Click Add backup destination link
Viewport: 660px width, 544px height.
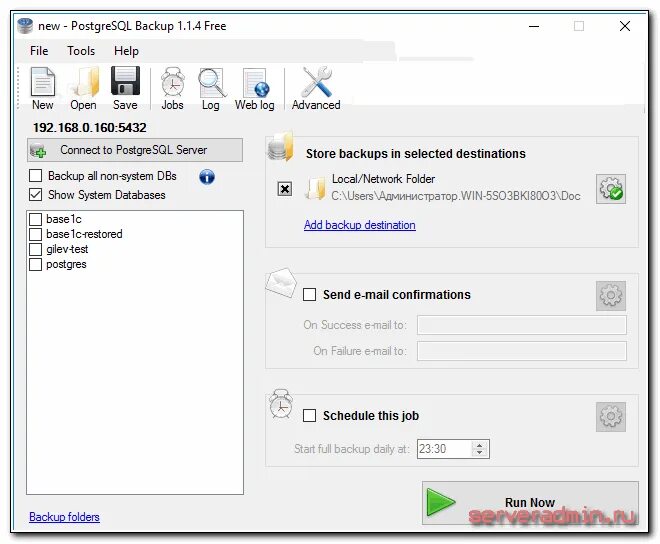[x=359, y=225]
